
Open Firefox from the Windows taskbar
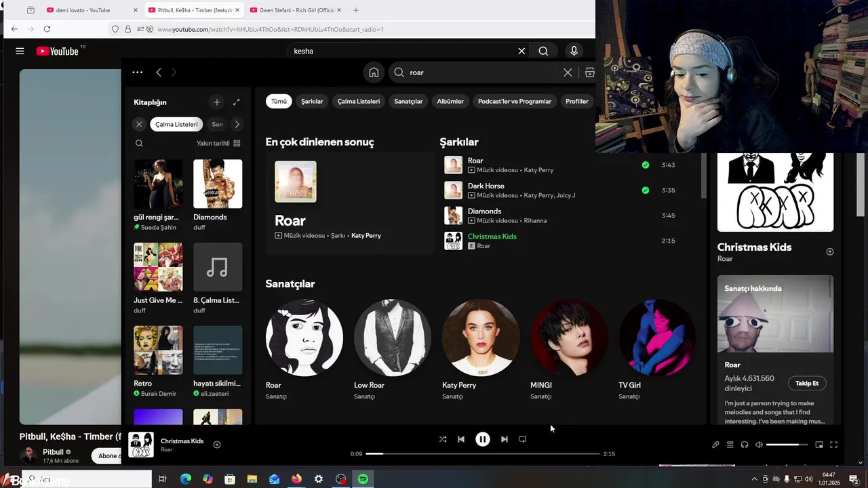click(x=296, y=479)
